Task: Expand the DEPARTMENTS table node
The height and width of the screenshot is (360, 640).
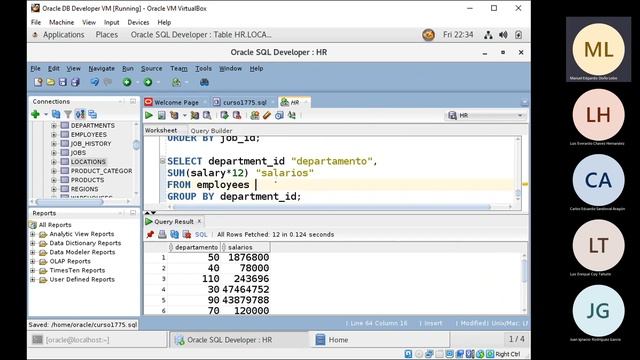Action: point(54,126)
